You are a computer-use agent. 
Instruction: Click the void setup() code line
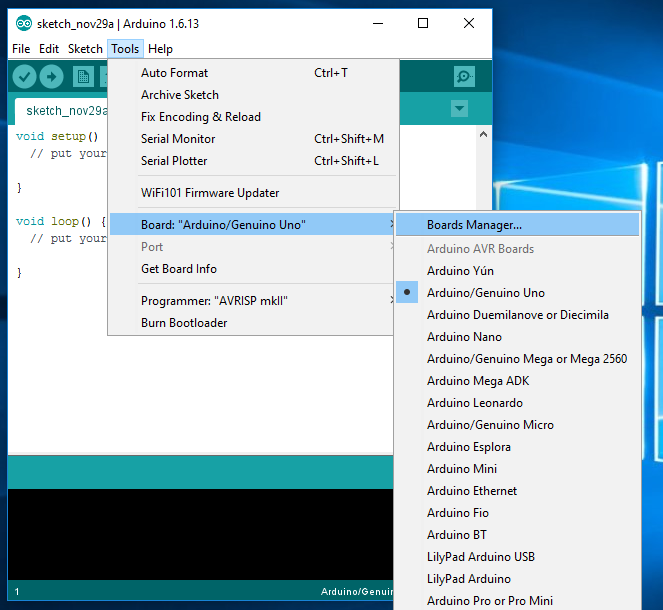coord(57,136)
